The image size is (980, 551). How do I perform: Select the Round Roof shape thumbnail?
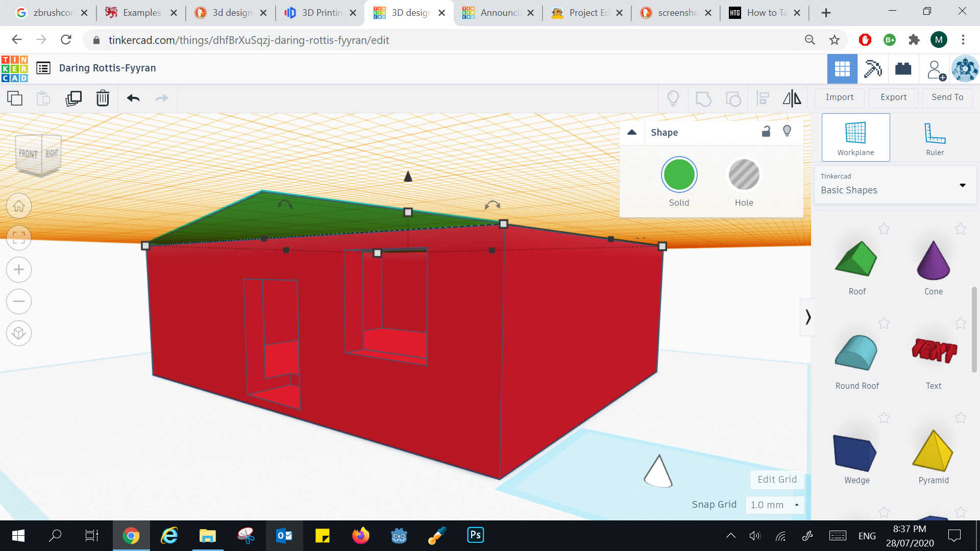[856, 353]
